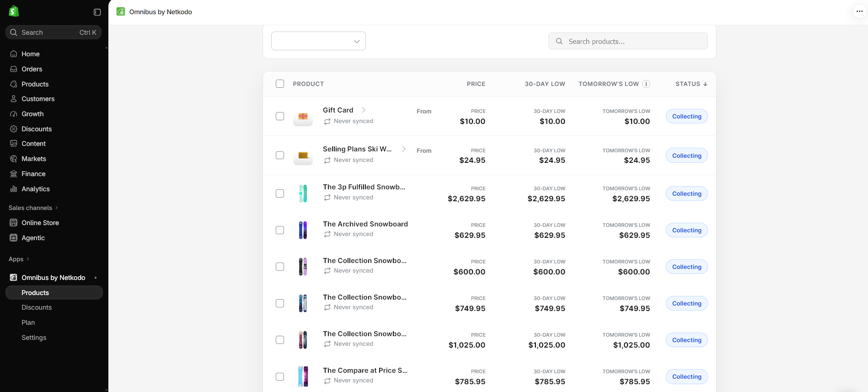
Task: Tick The Archived Snowboard checkbox
Action: (280, 230)
